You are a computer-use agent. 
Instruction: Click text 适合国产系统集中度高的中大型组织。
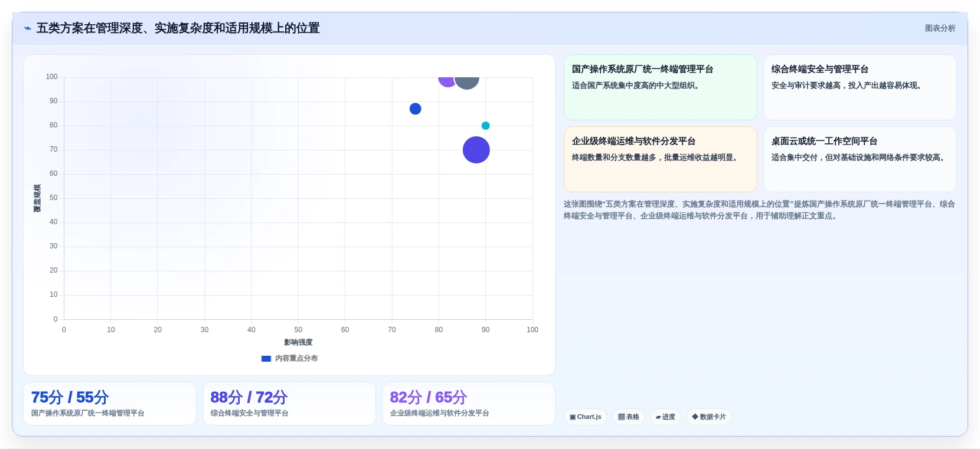click(x=637, y=86)
